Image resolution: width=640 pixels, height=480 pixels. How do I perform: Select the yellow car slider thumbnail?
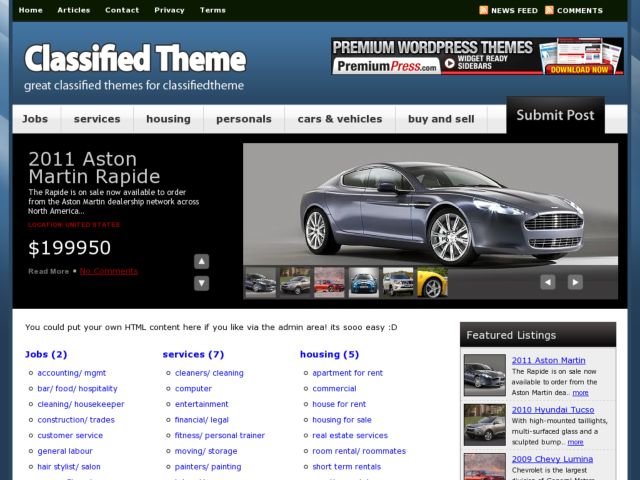[432, 282]
